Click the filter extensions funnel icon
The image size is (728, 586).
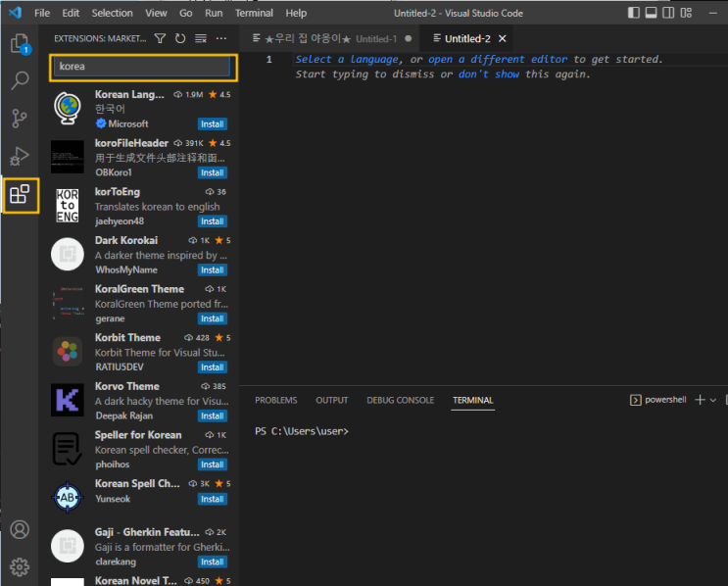tap(160, 38)
